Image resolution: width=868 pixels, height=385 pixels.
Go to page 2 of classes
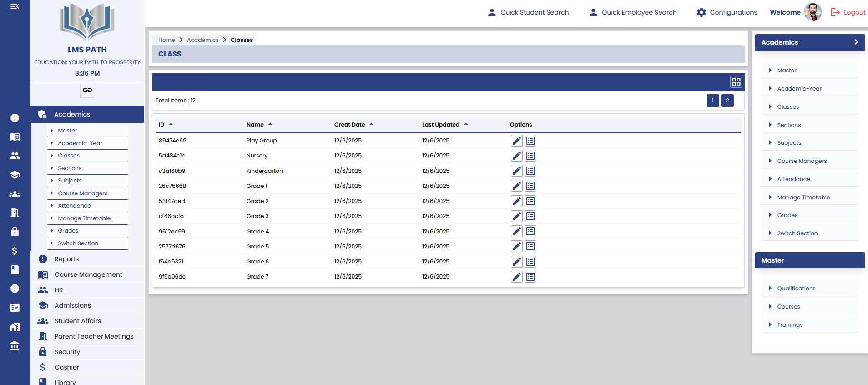(727, 101)
